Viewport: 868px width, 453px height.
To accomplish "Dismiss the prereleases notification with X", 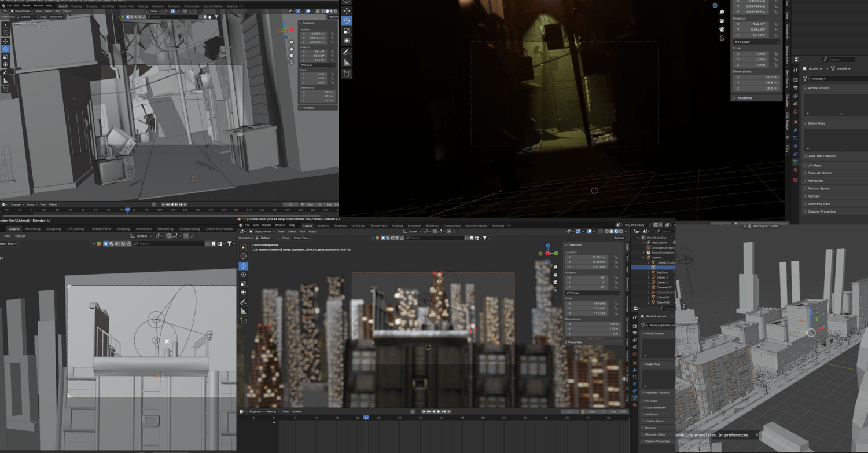I will [x=756, y=434].
